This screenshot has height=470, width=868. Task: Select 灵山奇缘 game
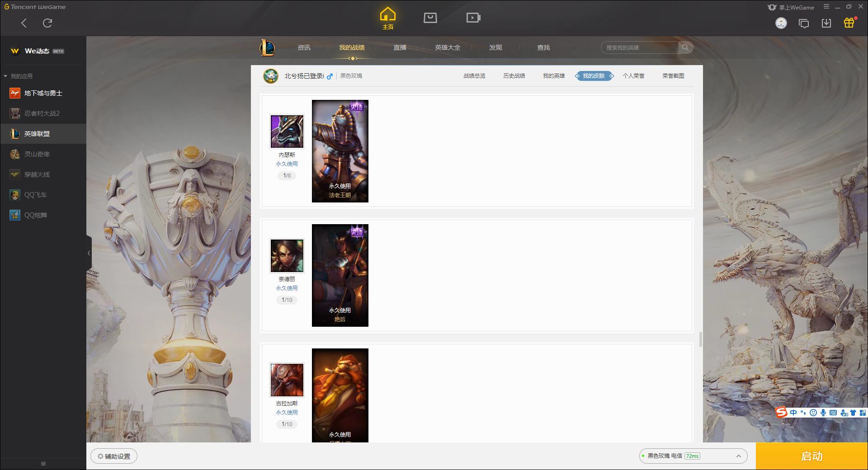coord(43,154)
